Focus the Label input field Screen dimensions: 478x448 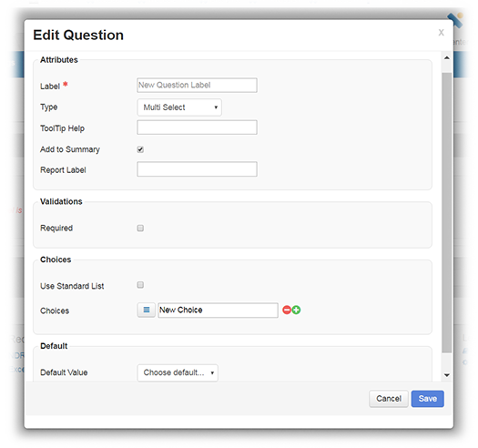(x=197, y=85)
